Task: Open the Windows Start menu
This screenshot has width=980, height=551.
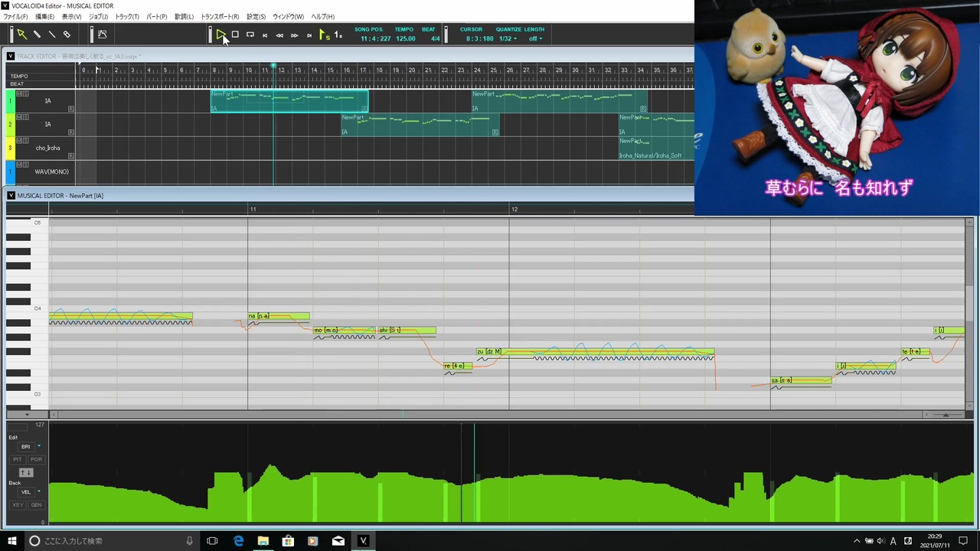Action: pyautogui.click(x=12, y=541)
